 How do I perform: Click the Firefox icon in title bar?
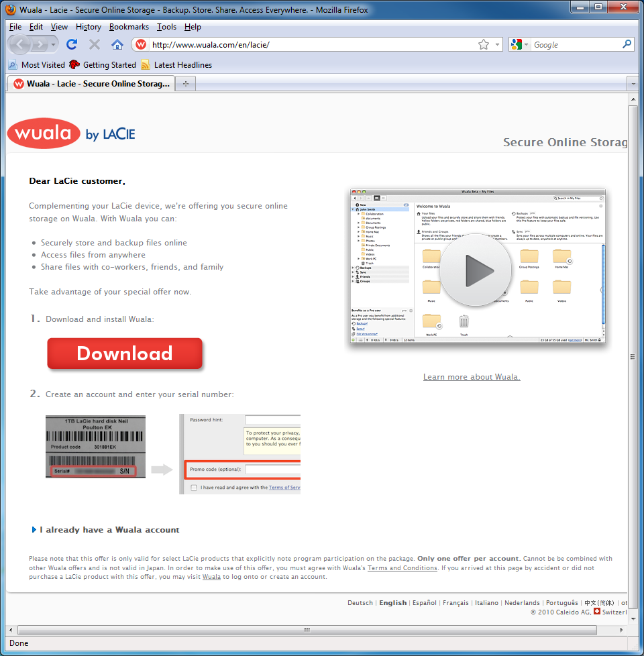pyautogui.click(x=11, y=9)
